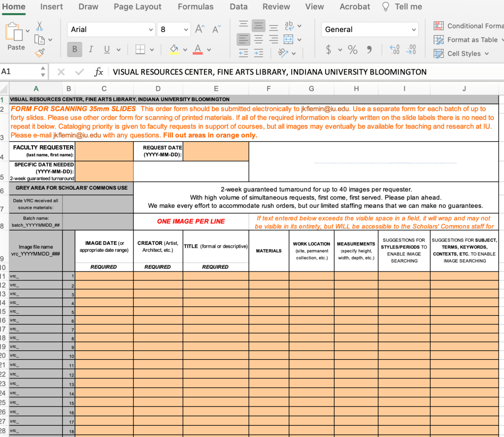Screen dimensions: 504x437
Task: Click the Percent Style icon
Action: (353, 49)
